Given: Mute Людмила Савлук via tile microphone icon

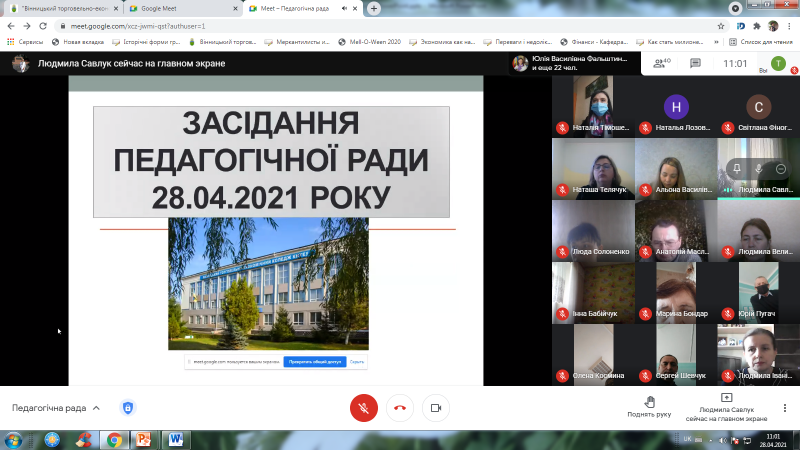Looking at the screenshot, I should [x=759, y=169].
